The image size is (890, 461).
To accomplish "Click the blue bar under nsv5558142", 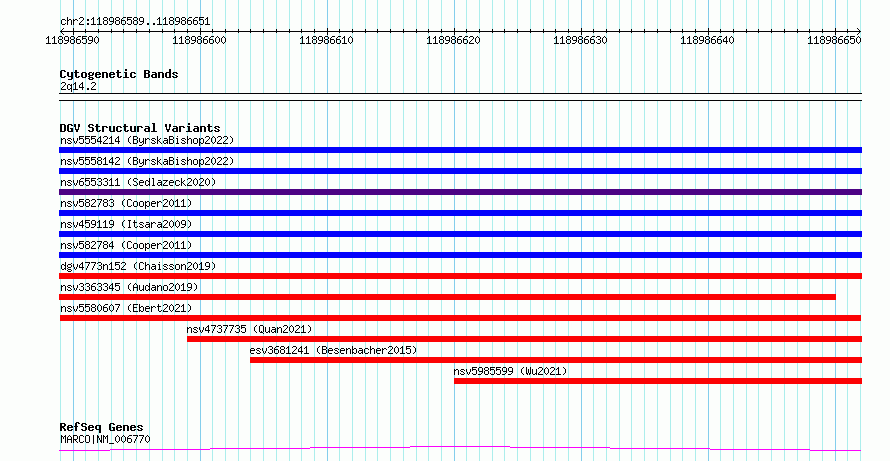I will pos(460,171).
